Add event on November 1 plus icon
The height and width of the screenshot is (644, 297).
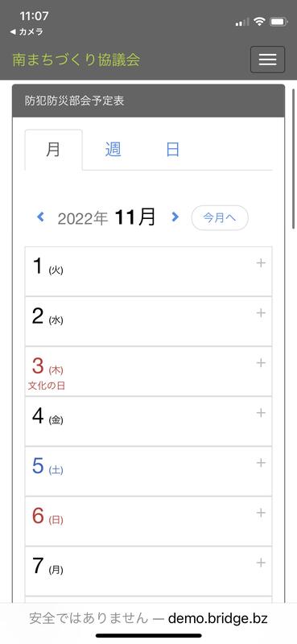pos(261,263)
